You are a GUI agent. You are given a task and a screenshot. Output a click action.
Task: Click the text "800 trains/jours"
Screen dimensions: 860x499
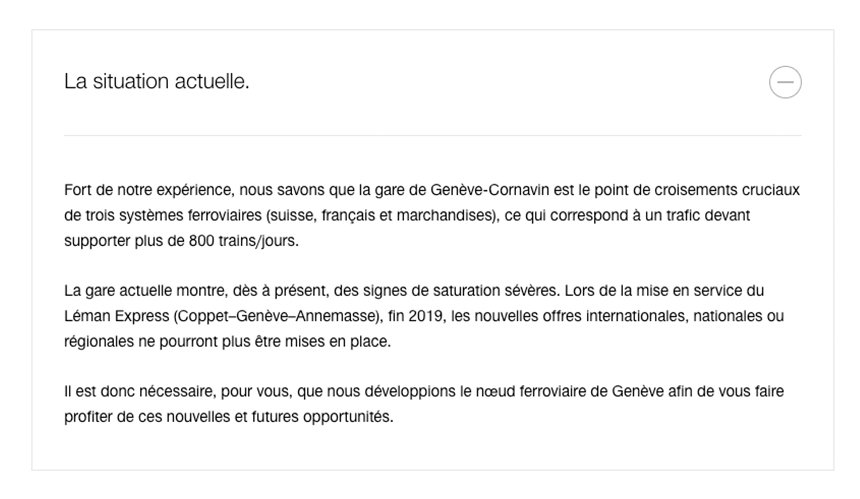click(x=242, y=241)
